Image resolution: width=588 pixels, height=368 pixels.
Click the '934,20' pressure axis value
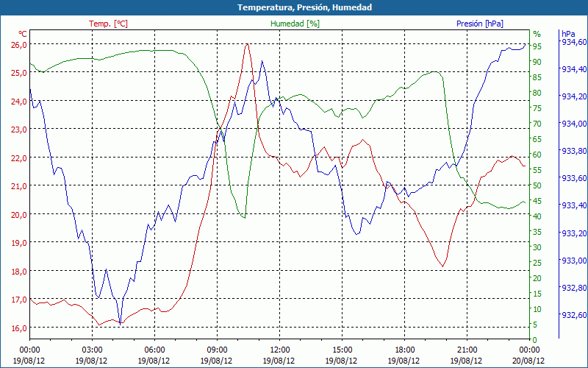[x=573, y=97]
